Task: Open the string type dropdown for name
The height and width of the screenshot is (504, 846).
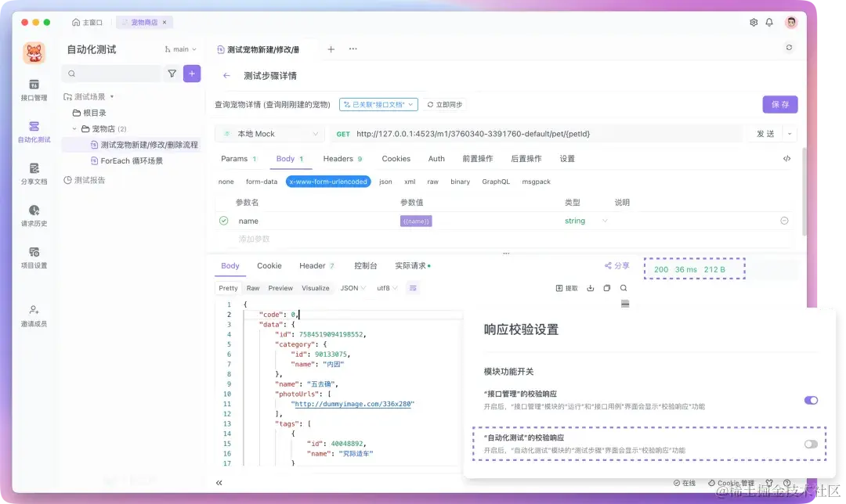Action: pyautogui.click(x=582, y=221)
